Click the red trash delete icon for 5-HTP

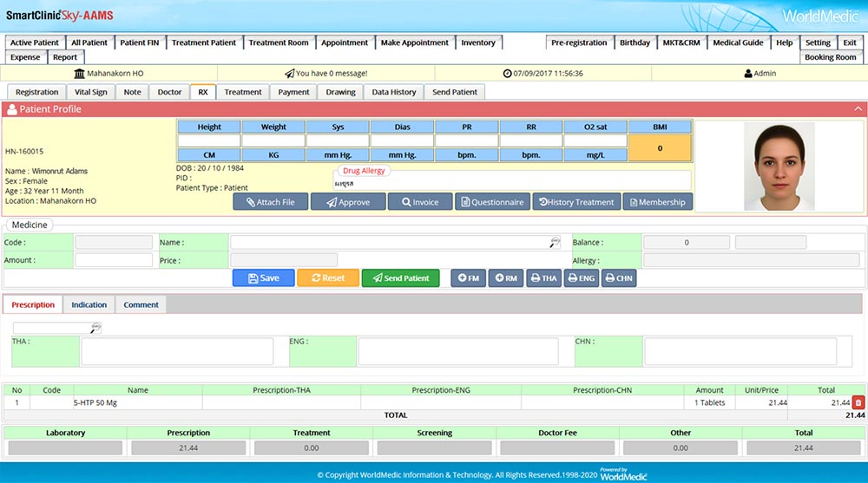click(858, 402)
